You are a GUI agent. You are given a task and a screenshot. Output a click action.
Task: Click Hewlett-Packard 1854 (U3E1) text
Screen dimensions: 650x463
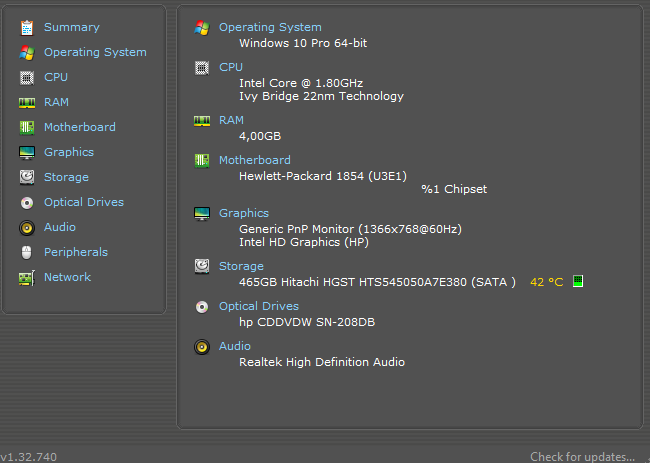click(x=323, y=176)
